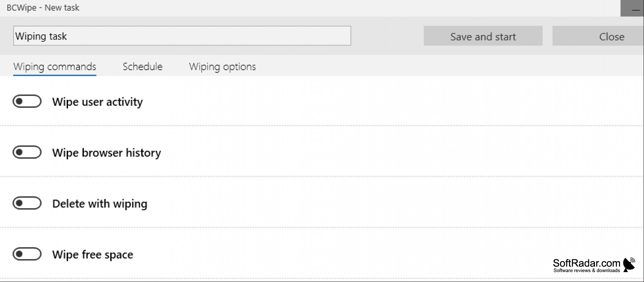644x282 pixels.
Task: Click the Save and start button
Action: click(x=483, y=36)
